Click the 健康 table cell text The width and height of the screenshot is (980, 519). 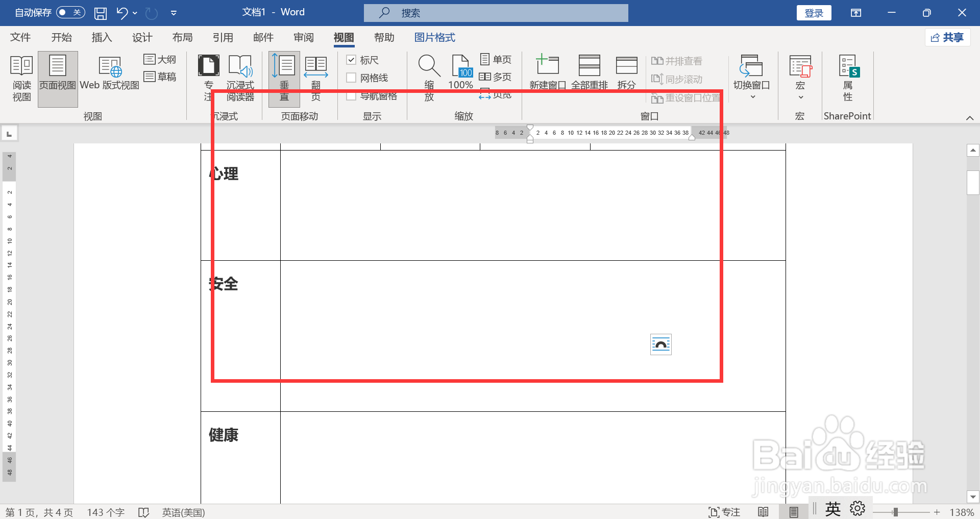click(224, 435)
